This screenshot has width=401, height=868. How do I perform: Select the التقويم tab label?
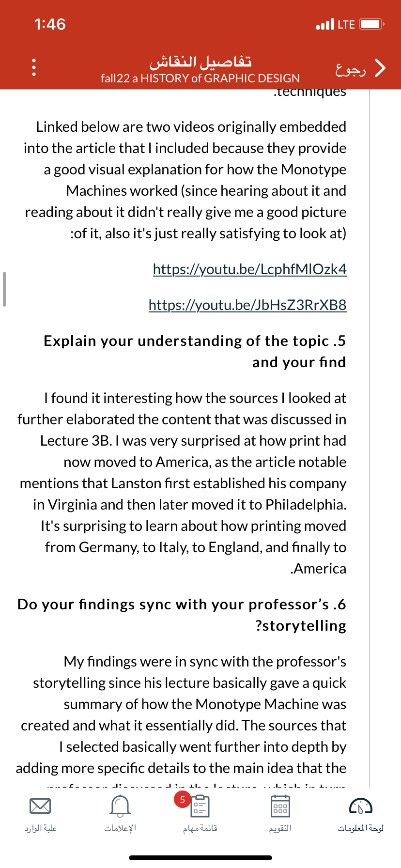click(x=280, y=828)
